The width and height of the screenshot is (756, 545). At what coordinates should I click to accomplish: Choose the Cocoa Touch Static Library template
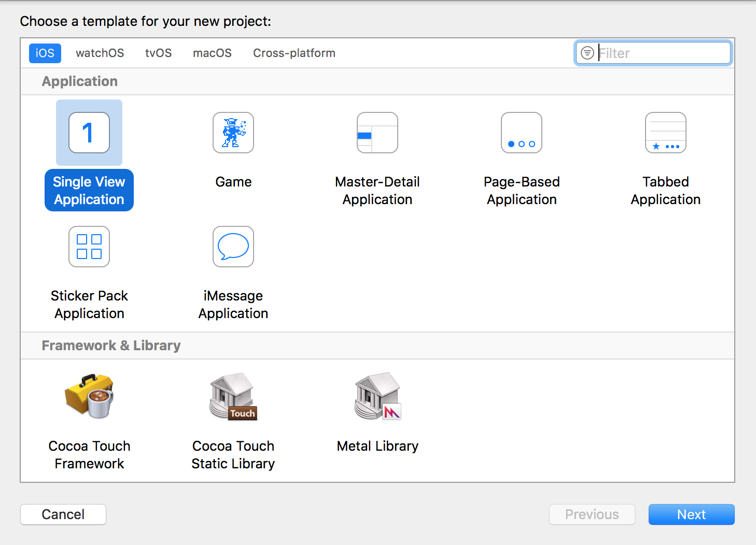click(233, 397)
